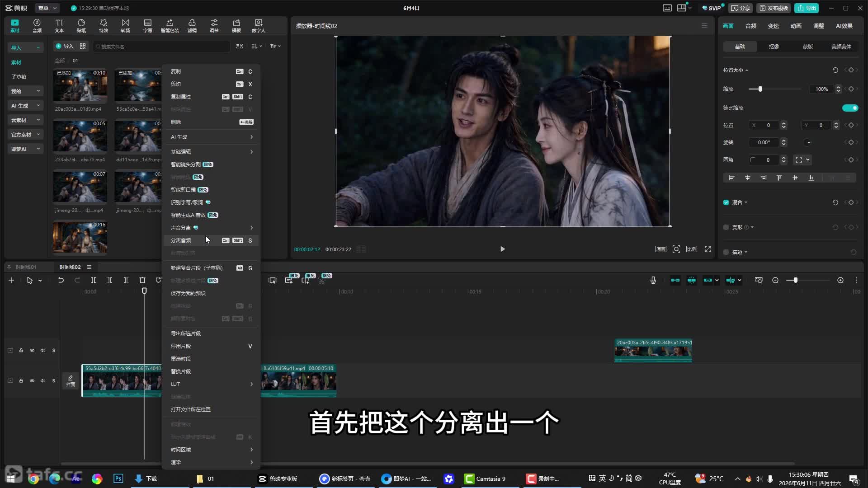The height and width of the screenshot is (488, 868).
Task: Open the 滤镜 filters tool
Action: coord(192,26)
